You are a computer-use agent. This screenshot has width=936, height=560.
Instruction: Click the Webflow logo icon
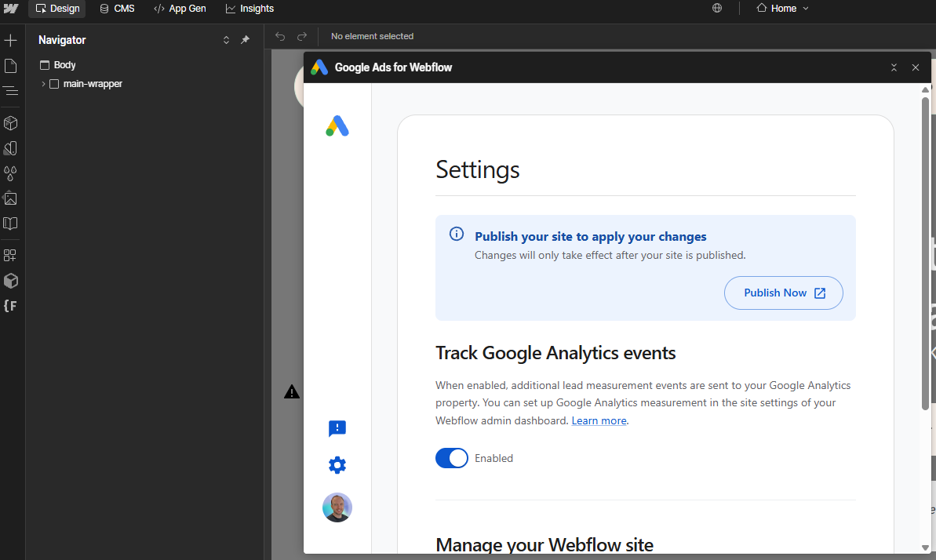tap(11, 9)
